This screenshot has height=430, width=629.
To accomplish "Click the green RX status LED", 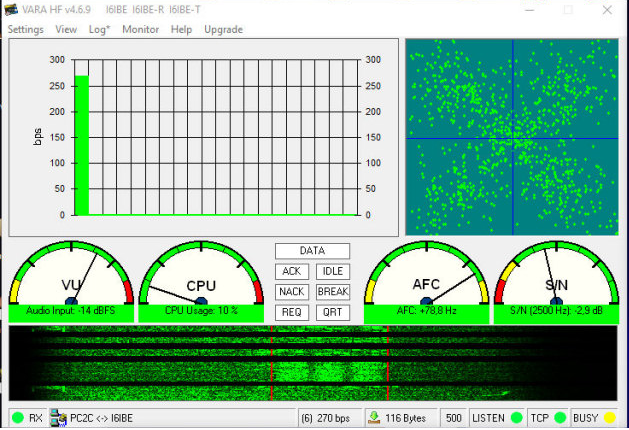I will pyautogui.click(x=18, y=418).
